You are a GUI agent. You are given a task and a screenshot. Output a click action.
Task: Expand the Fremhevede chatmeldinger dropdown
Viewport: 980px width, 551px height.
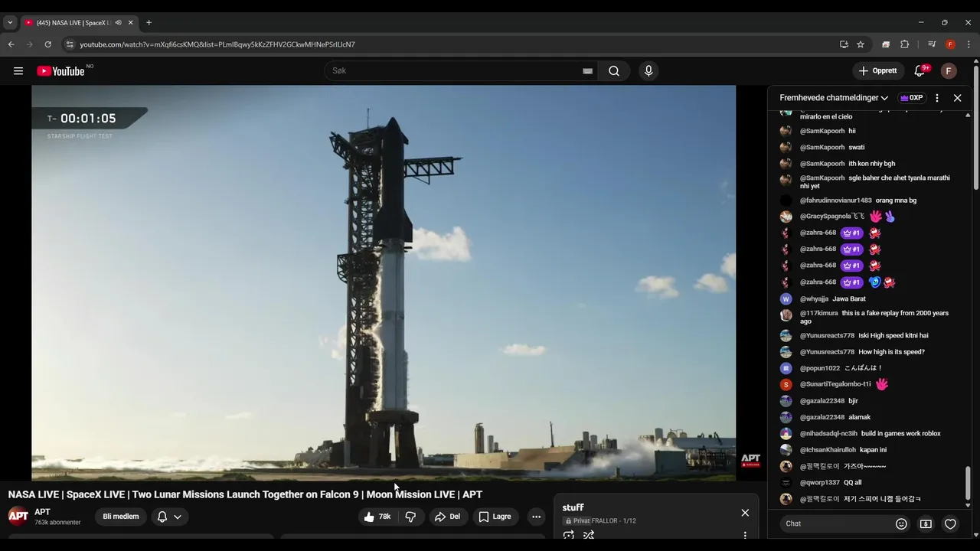[x=834, y=98]
